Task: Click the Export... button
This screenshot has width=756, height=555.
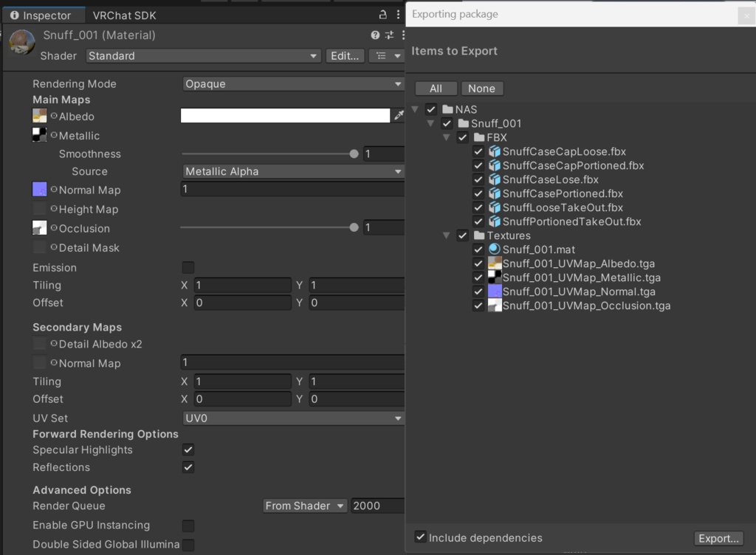Action: (x=718, y=538)
